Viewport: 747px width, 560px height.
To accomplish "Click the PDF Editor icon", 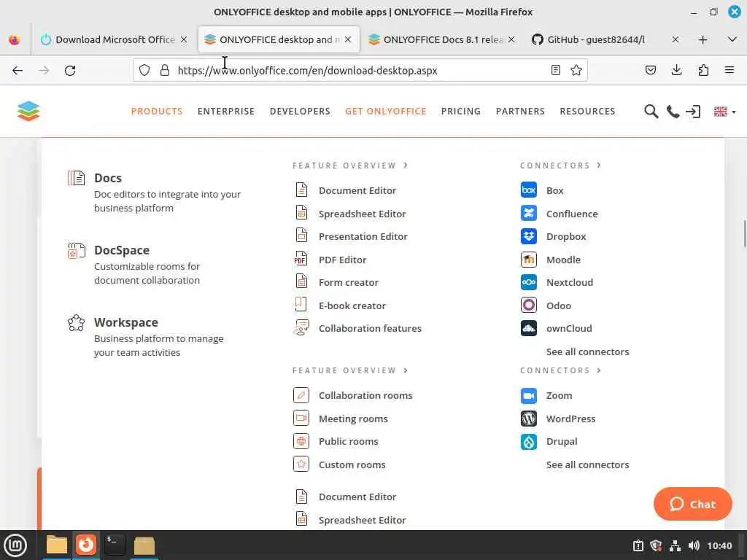I will point(301,259).
